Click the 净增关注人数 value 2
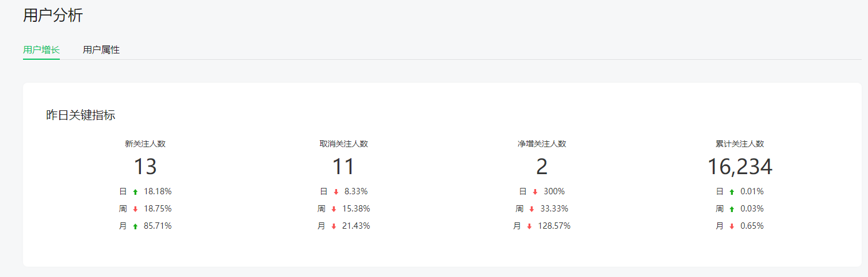This screenshot has width=868, height=277. coord(541,167)
